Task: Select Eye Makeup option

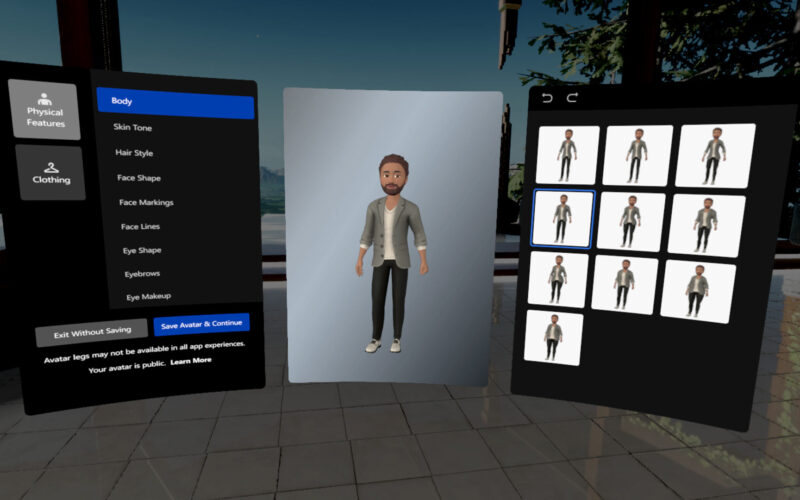Action: pyautogui.click(x=148, y=296)
